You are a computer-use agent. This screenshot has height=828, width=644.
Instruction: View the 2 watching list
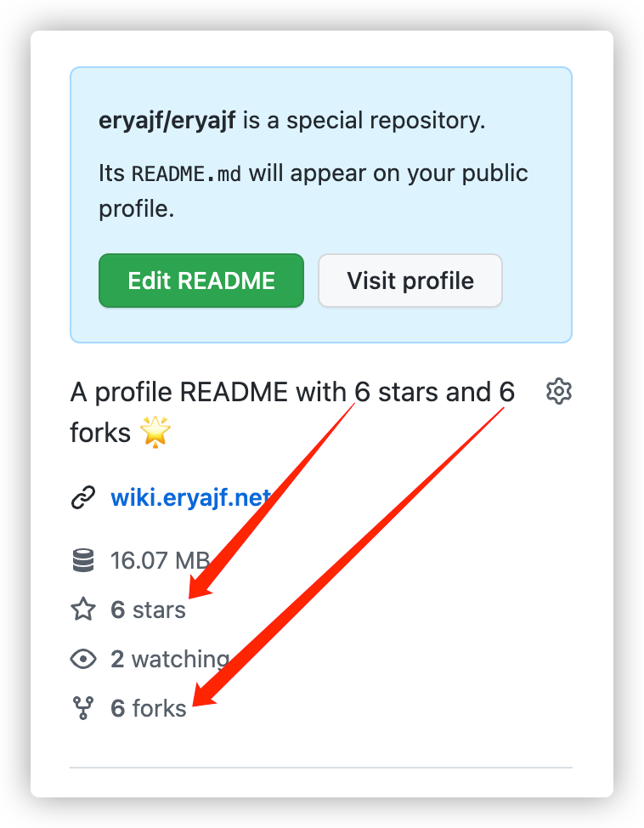coord(170,659)
